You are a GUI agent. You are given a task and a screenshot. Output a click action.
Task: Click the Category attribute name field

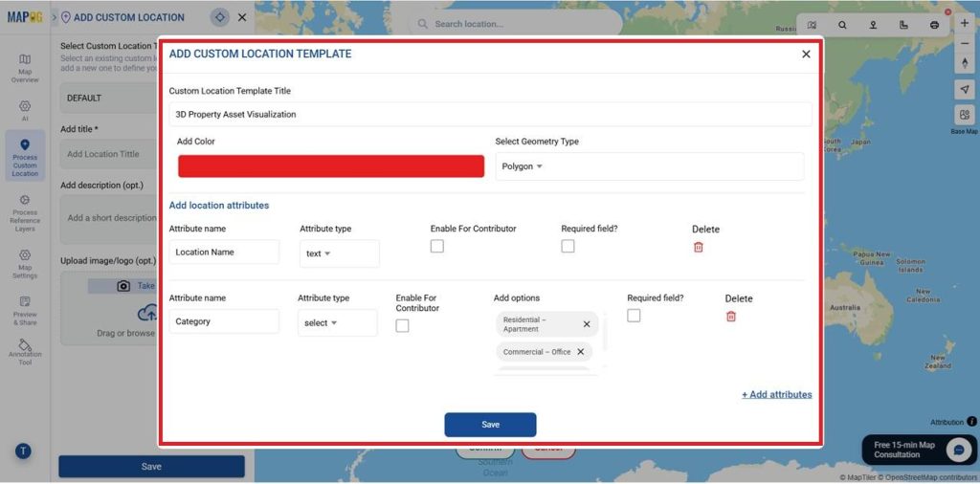[x=224, y=321]
